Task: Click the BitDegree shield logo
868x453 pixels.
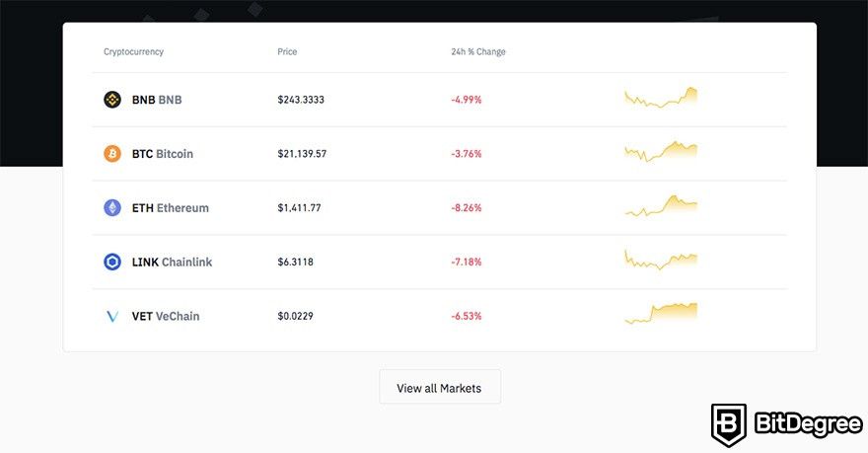Action: coord(729,424)
